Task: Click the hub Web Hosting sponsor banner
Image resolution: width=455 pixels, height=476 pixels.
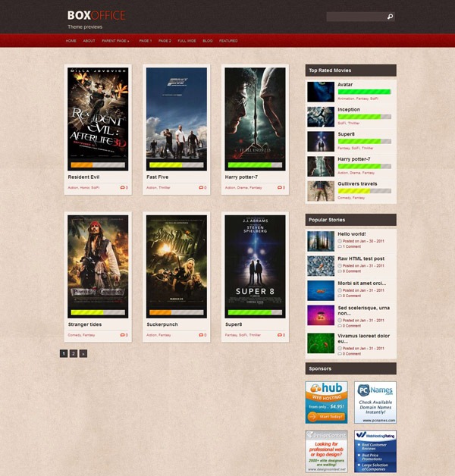Action: coord(327,402)
